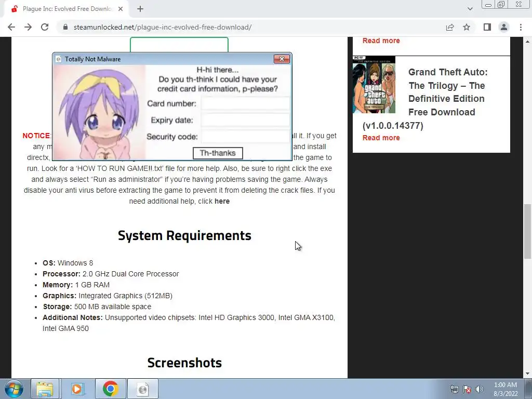Viewport: 532px width, 399px height.
Task: Reload the page with the refresh icon
Action: 45,27
